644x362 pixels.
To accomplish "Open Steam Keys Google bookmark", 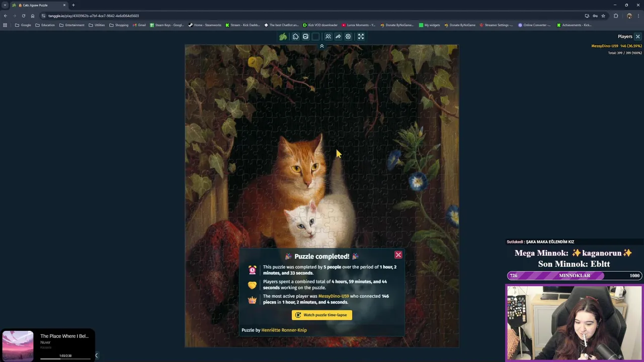I will tap(167, 25).
